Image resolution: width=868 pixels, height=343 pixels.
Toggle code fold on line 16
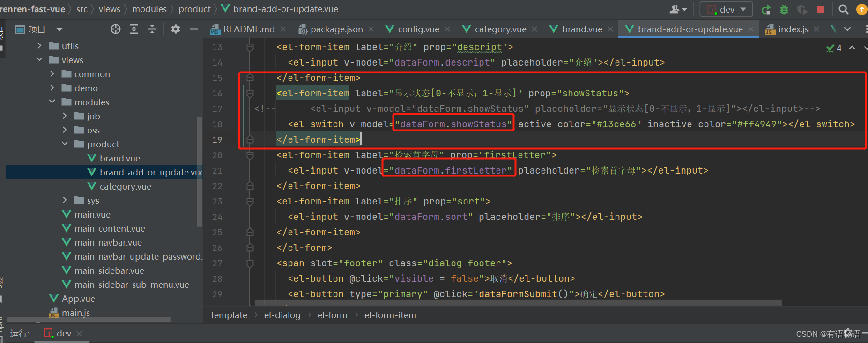pyautogui.click(x=250, y=93)
